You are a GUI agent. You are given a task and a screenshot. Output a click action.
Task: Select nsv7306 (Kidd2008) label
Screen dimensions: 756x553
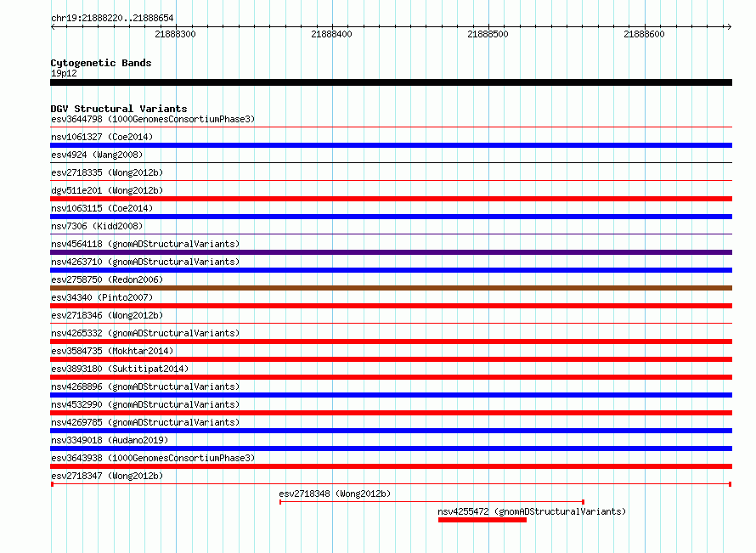point(97,226)
